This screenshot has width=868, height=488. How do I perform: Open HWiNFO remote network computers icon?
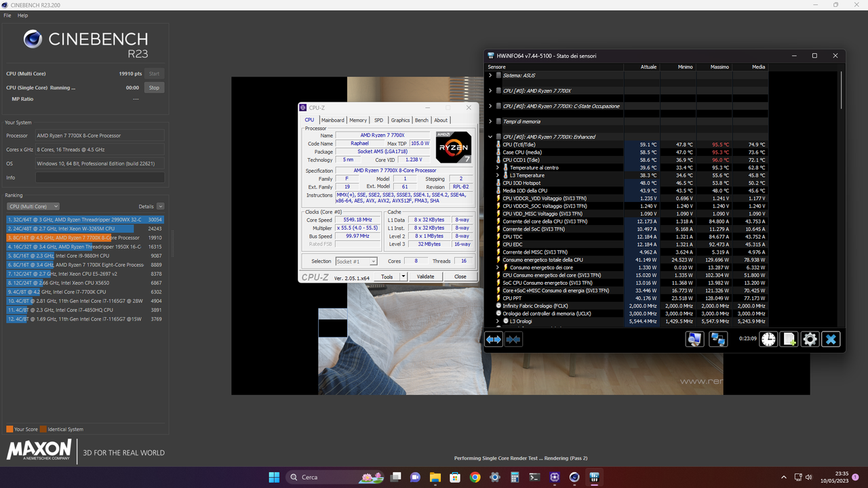click(718, 340)
